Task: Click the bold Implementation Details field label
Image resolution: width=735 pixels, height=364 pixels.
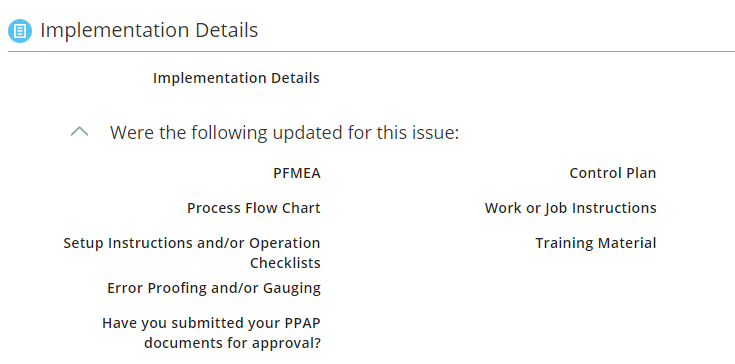Action: click(236, 78)
